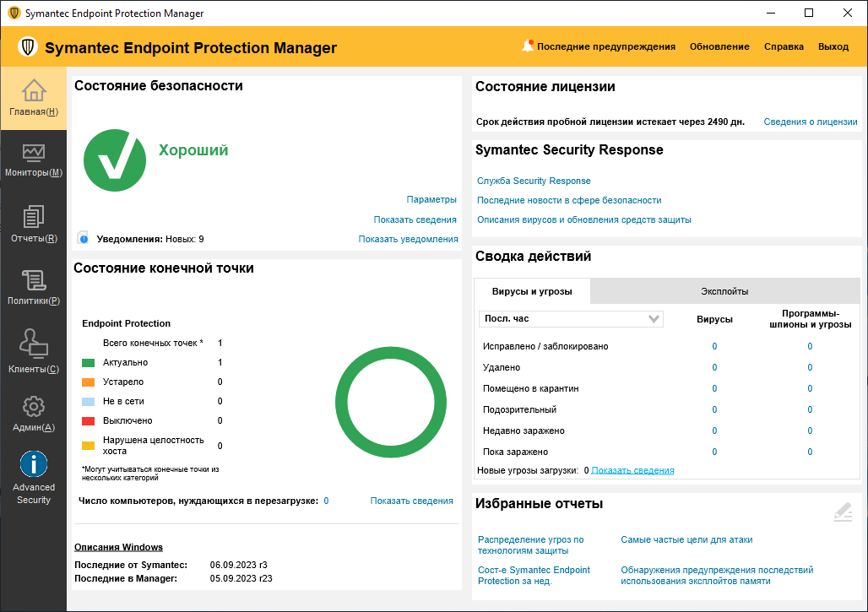Open the Мониторы monitors sidebar icon
Viewport: 868px width, 612px height.
click(34, 153)
